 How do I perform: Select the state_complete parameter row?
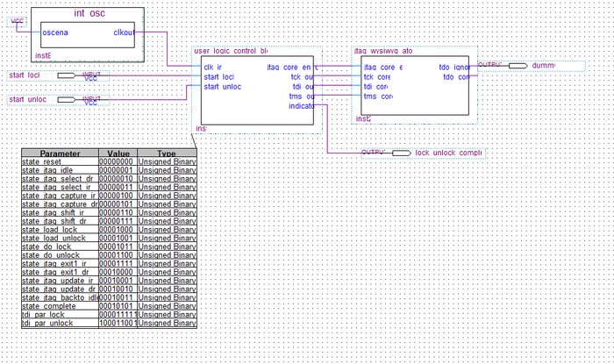point(109,306)
